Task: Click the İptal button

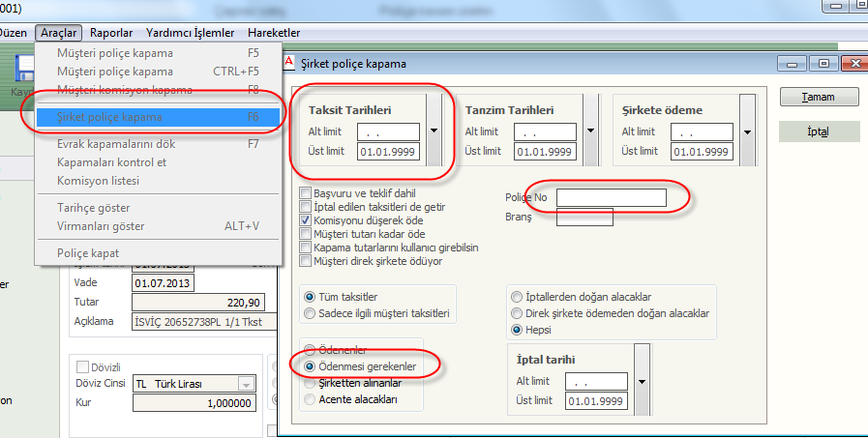Action: click(x=819, y=131)
